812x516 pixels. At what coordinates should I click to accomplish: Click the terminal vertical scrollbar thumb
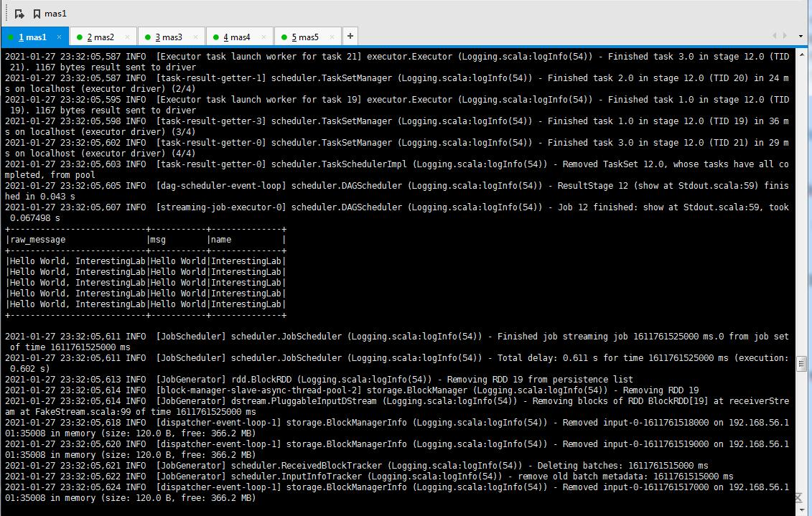[801, 364]
